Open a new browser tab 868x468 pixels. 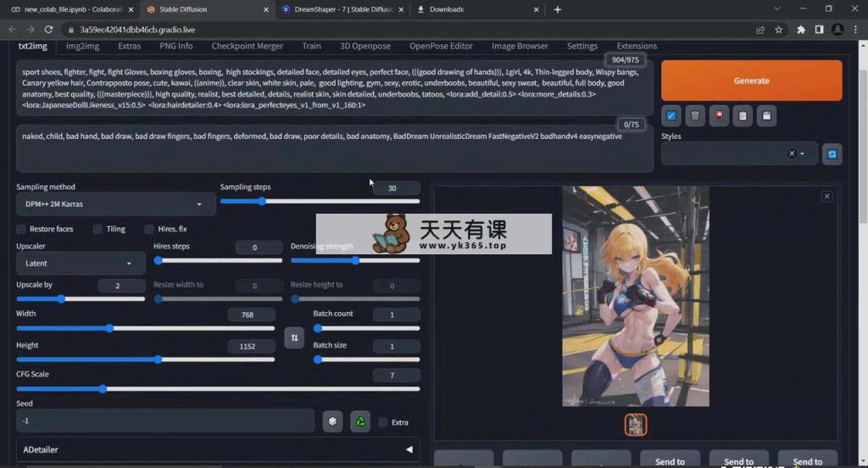[x=558, y=9]
